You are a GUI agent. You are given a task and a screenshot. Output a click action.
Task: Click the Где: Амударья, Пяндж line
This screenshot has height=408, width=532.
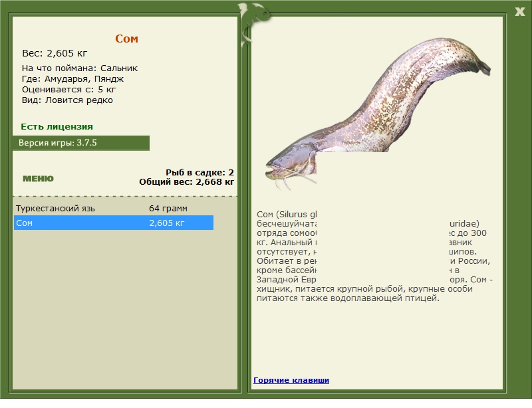(x=72, y=79)
